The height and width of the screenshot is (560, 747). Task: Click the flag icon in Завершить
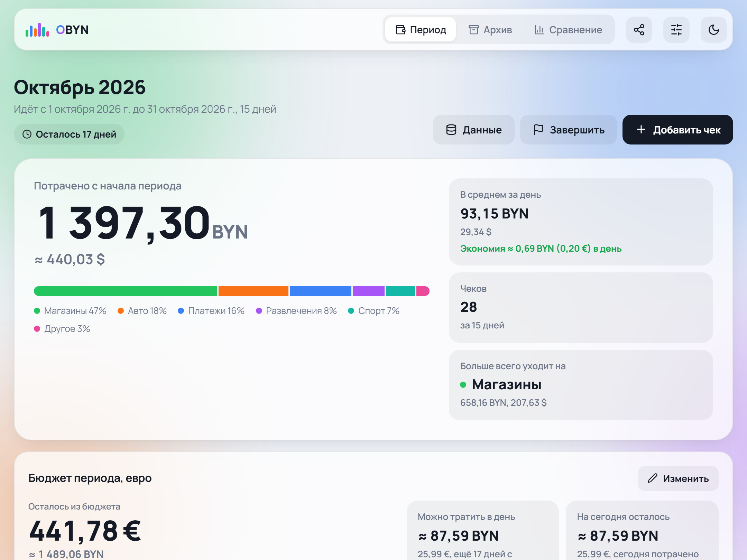click(538, 130)
